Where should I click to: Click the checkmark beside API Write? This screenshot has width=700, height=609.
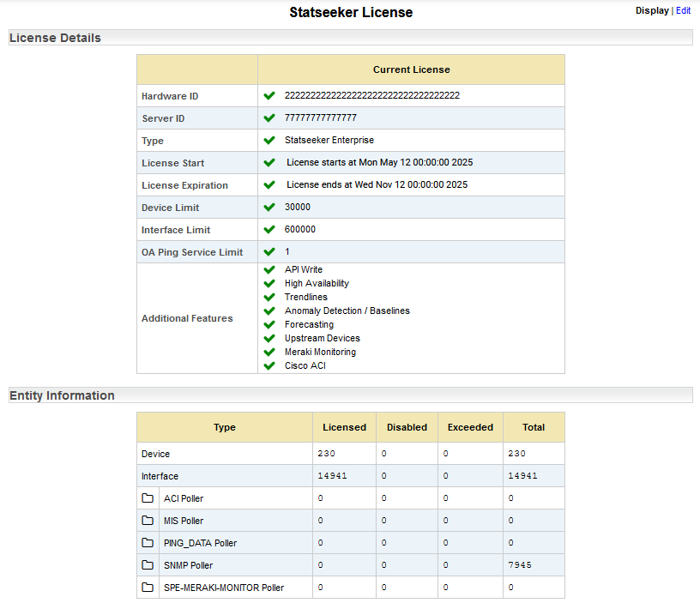coord(269,269)
